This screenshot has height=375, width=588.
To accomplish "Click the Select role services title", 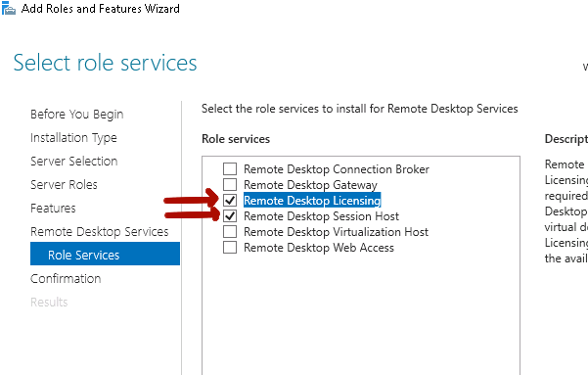I will (x=105, y=63).
